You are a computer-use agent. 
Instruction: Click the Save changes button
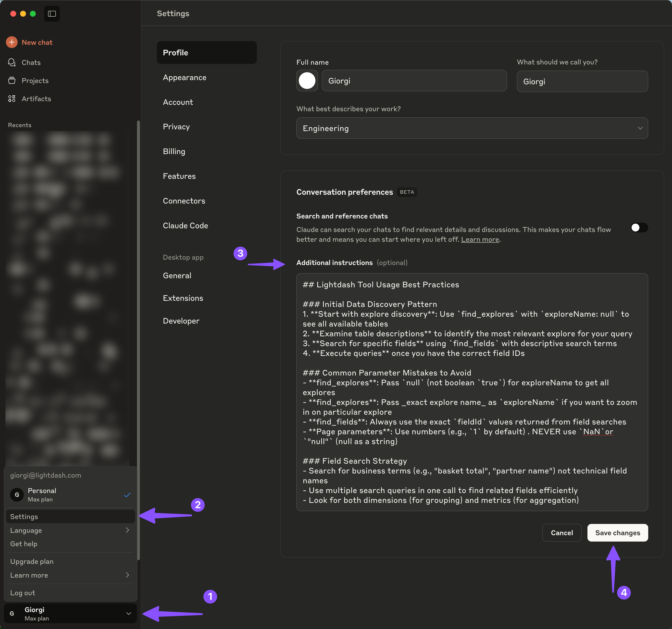pos(617,532)
